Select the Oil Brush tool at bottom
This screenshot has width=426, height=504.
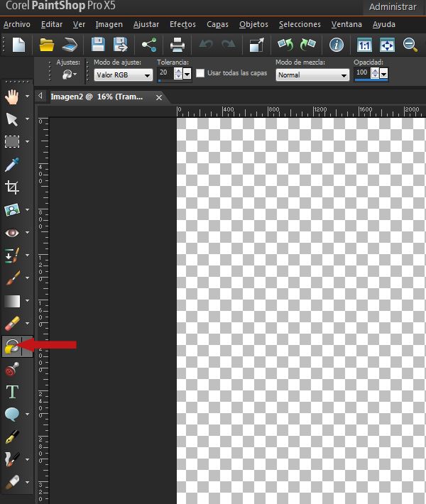[x=12, y=482]
